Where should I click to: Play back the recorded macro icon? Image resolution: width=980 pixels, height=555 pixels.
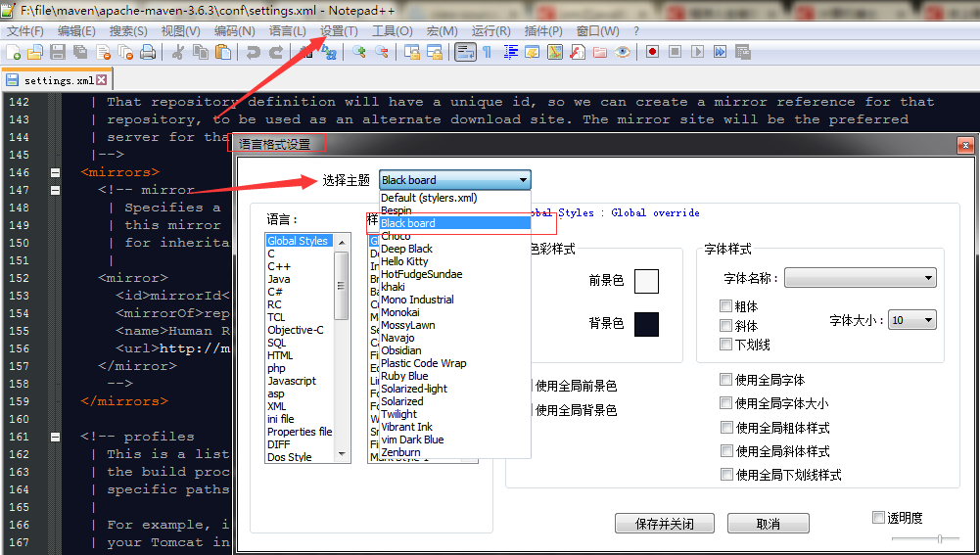click(x=697, y=52)
